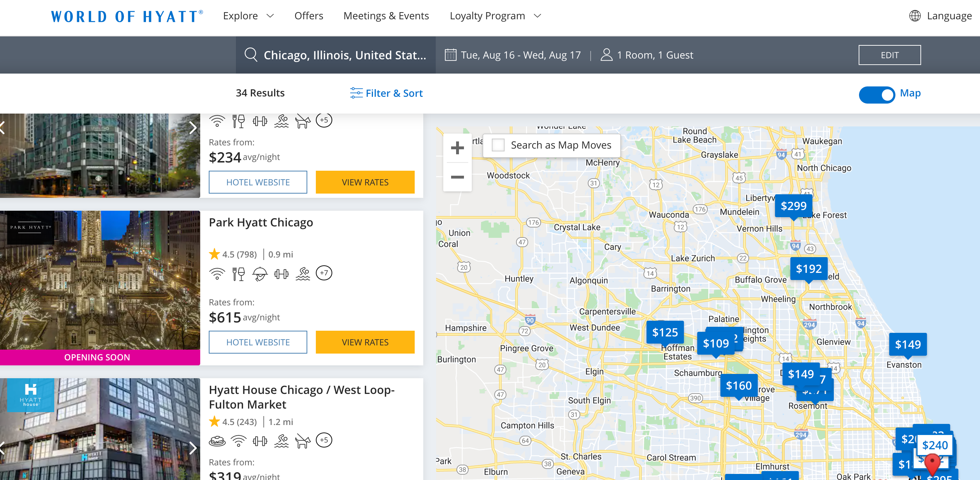The image size is (980, 480).
Task: Click the swimming pool icon for Park Hyatt Chicago
Action: 302,273
